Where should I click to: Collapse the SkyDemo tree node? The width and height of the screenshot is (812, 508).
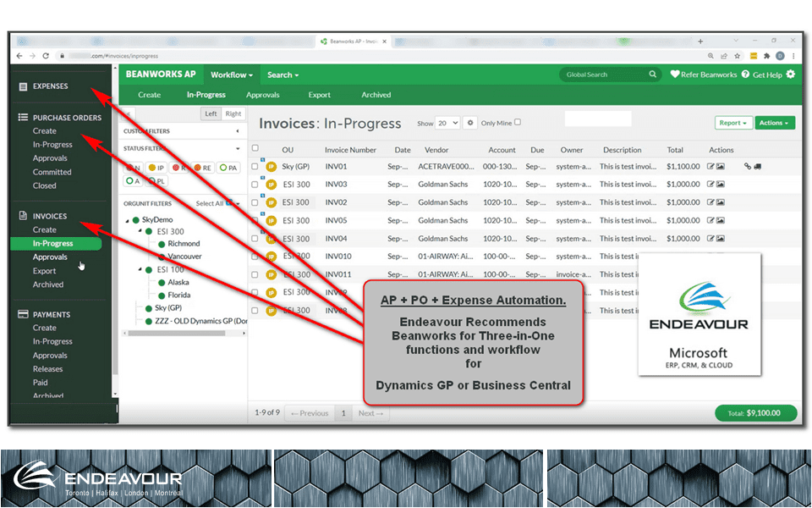[128, 220]
